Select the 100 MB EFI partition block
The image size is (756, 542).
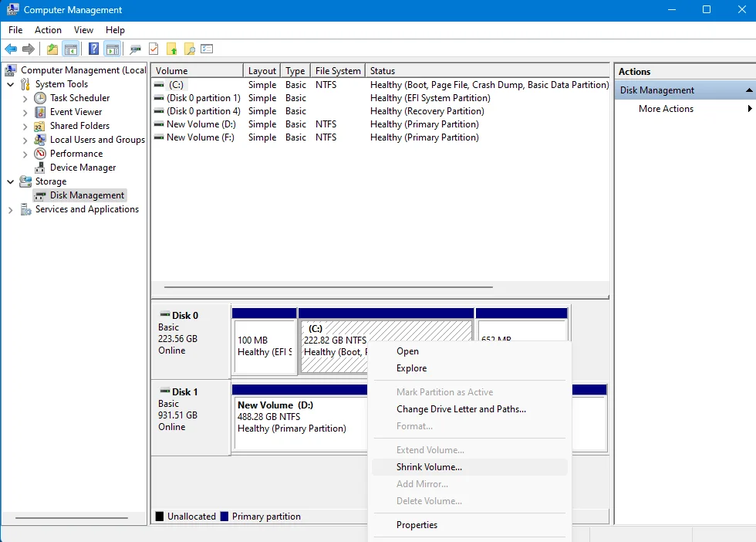pyautogui.click(x=264, y=342)
